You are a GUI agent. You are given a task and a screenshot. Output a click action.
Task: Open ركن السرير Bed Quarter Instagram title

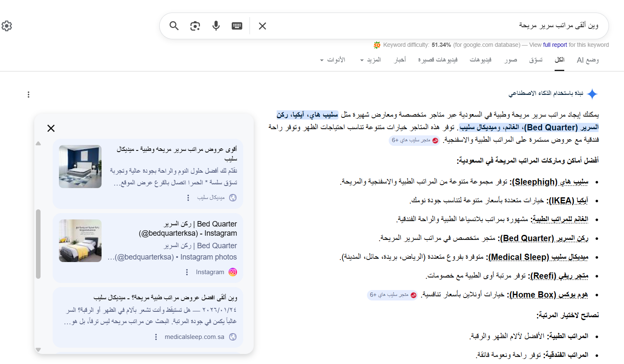(188, 229)
